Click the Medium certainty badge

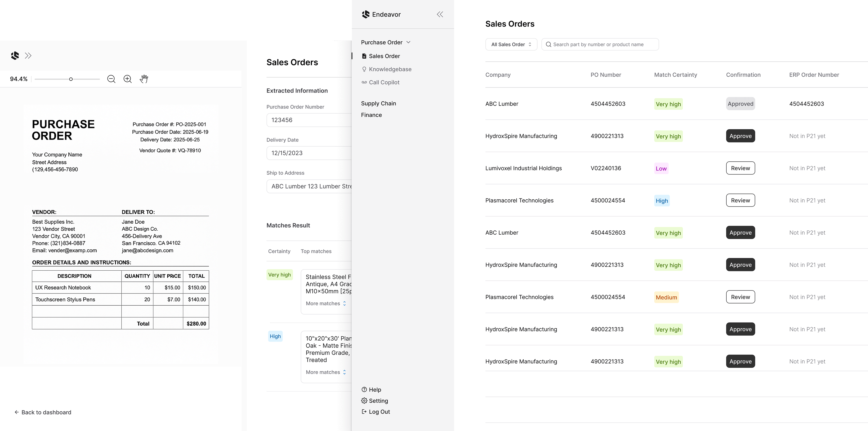666,297
